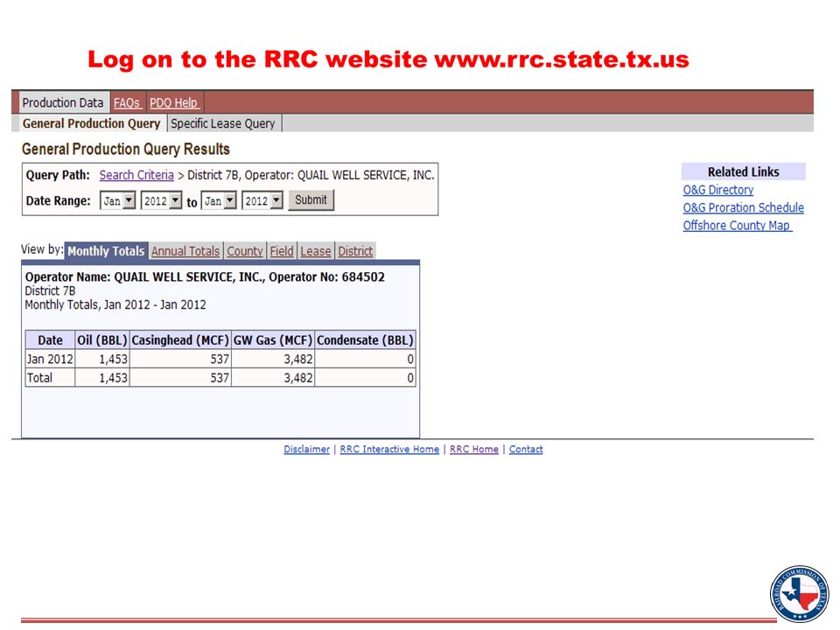Click the GW Gas (MCF) column header
Image resolution: width=840 pixels, height=630 pixels.
click(273, 340)
